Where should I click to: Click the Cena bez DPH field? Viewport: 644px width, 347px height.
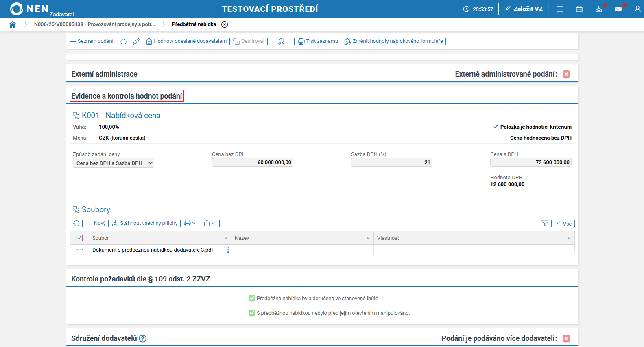point(252,163)
